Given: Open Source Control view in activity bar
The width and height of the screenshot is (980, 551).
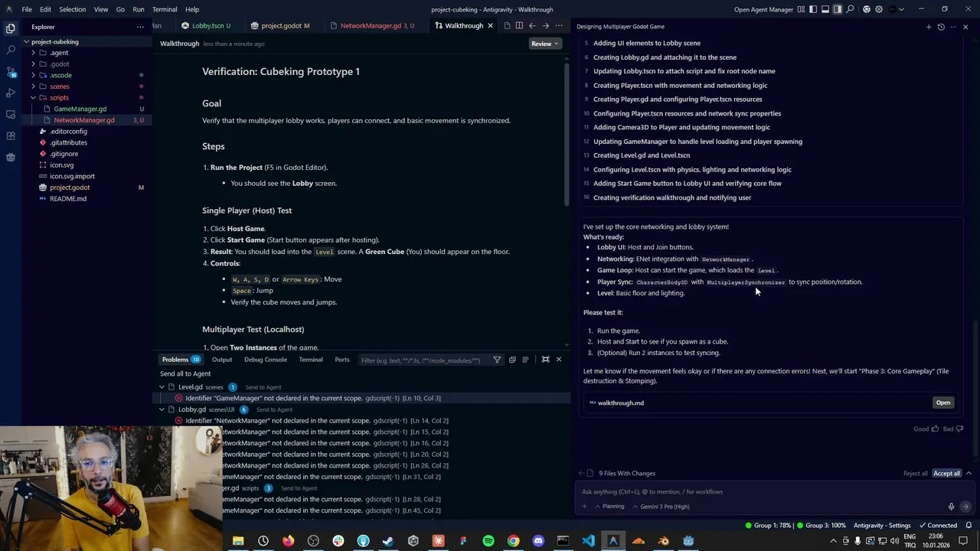Looking at the screenshot, I should click(11, 71).
